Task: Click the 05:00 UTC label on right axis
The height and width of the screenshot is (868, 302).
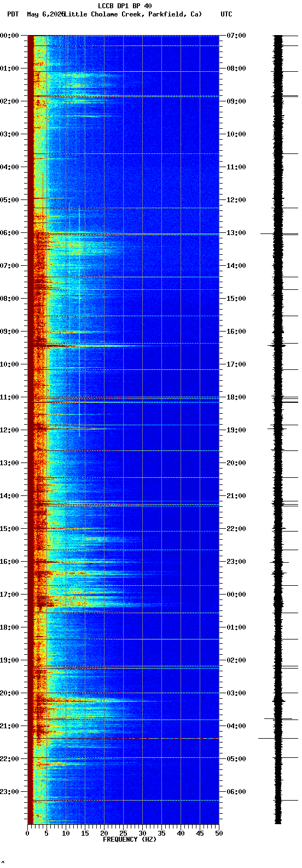Action: 236,759
